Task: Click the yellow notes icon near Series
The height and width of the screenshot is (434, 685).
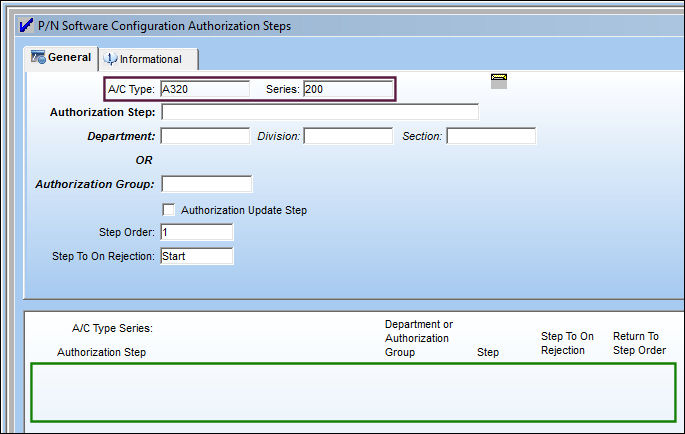Action: (x=498, y=81)
